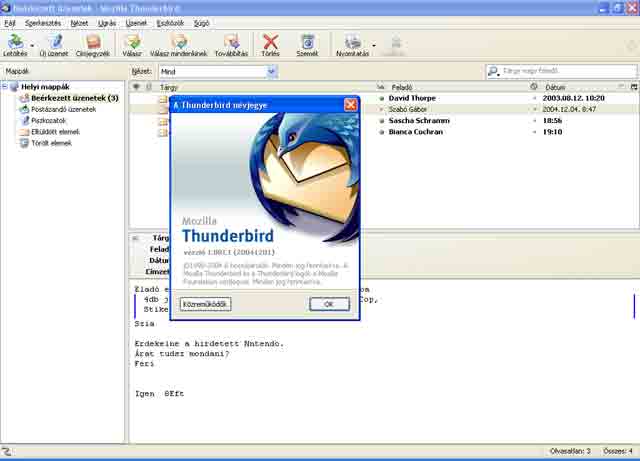Print using the Nyomtatás icon
640x461 pixels.
click(x=352, y=45)
